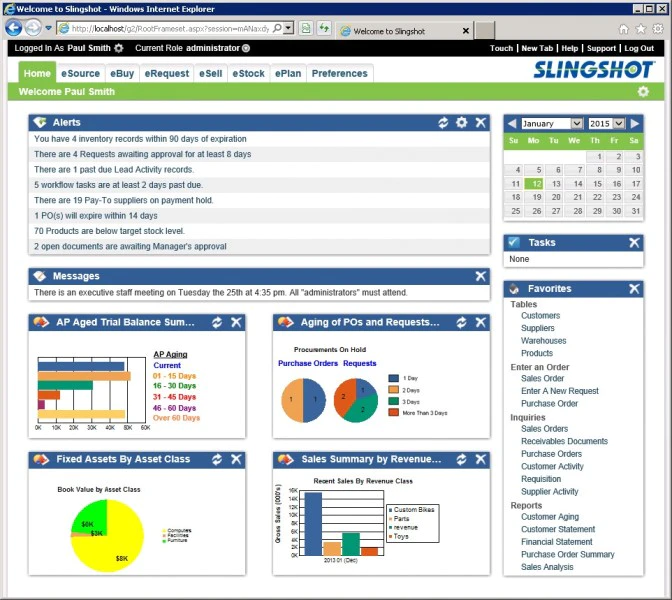
Task: Open the page settings gear in the Welcome bar
Action: point(643,92)
